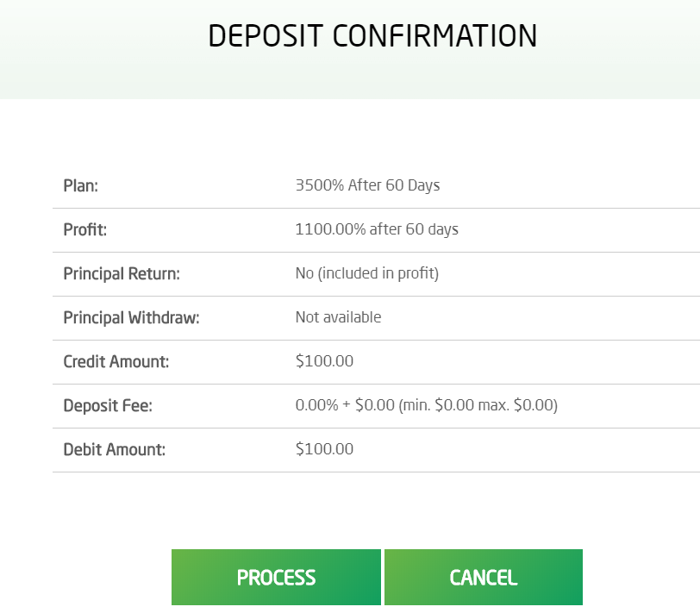Screen dimensions: 700x613
Task: Click the word DEPOSIT in the heading
Action: coord(266,36)
